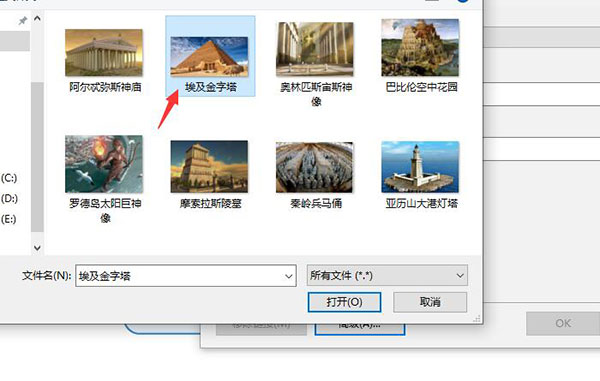
Task: Click the scroll up arrow of navigation pane
Action: [x=37, y=18]
